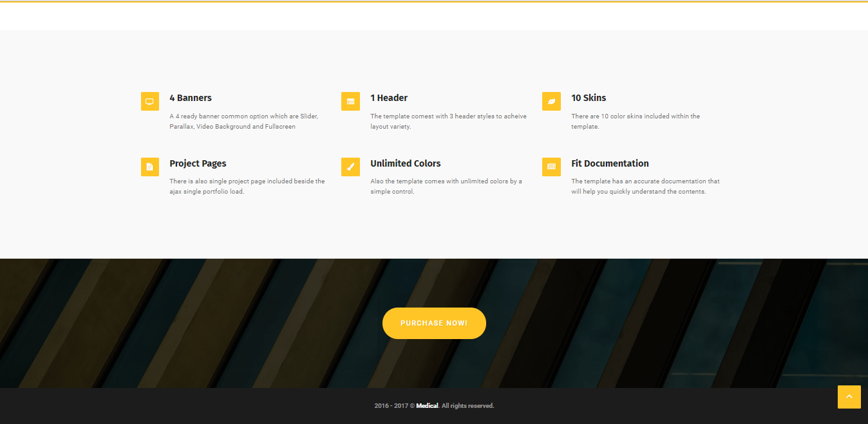The width and height of the screenshot is (868, 424).
Task: Click the leaf icon beside 10 Skins
Action: (551, 102)
